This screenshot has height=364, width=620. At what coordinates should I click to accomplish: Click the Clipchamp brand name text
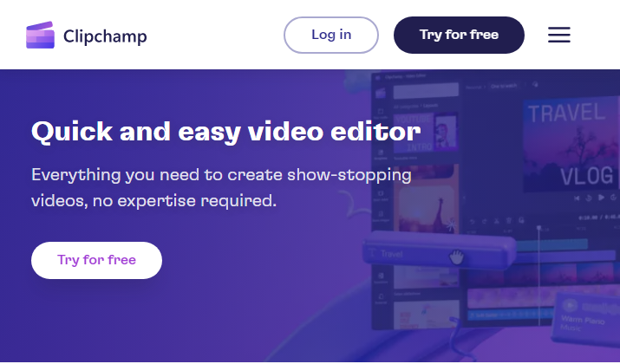coord(105,36)
